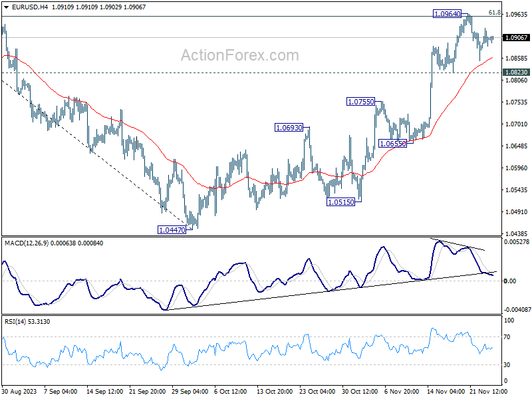Click the MACD 0.005278 scale value
Viewport: 532px width, 399px height.
(517, 242)
